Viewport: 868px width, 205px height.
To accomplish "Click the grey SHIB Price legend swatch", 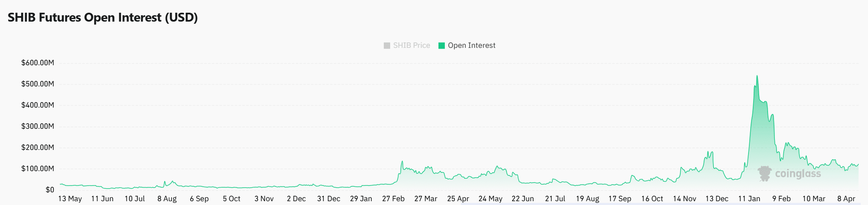I will 387,46.
